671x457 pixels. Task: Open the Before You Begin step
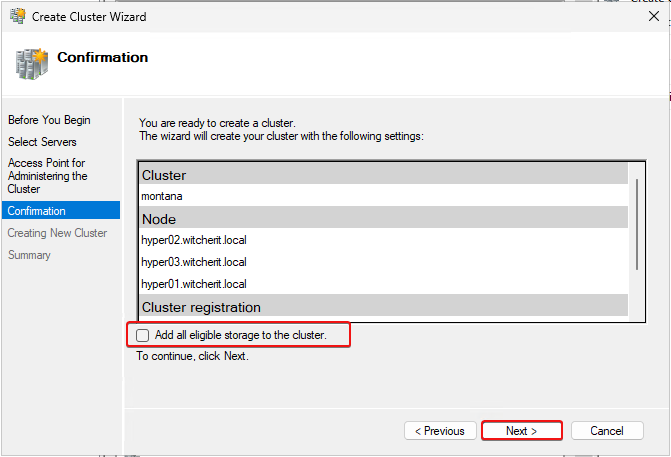pyautogui.click(x=49, y=120)
